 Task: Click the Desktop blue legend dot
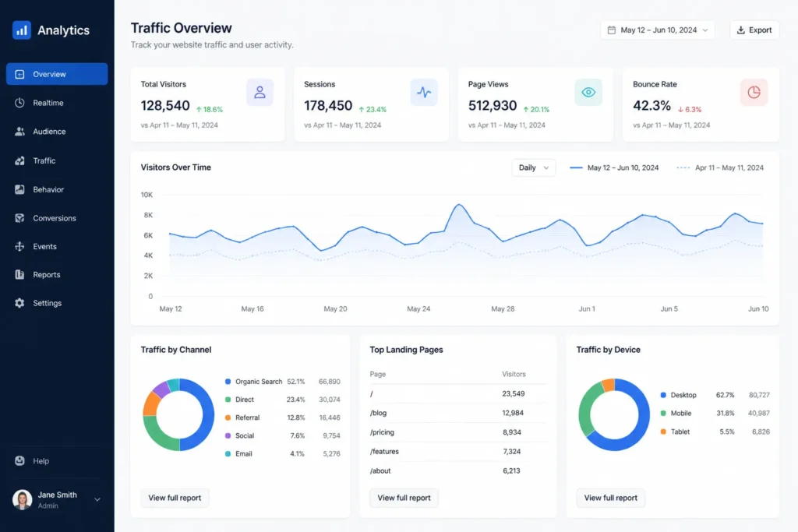click(663, 395)
